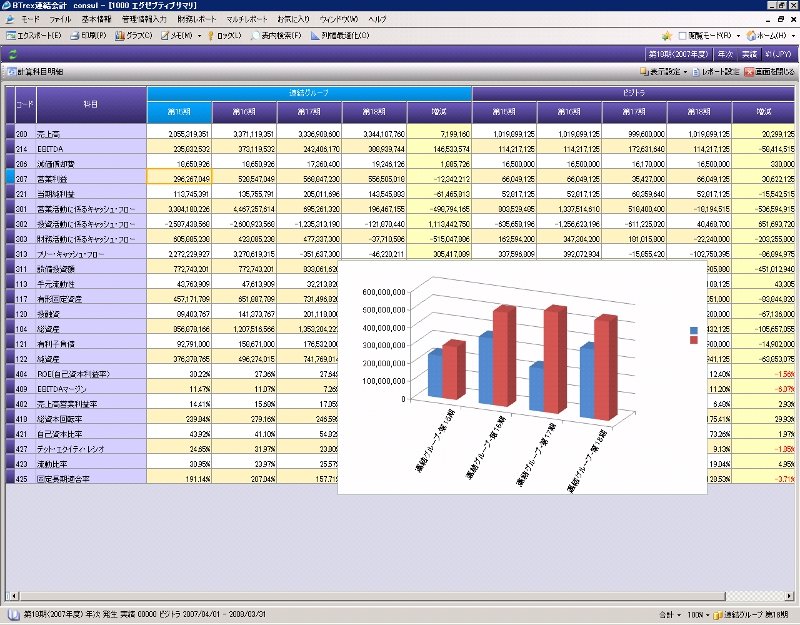Expand the メモ(M) dropdown arrow

(199, 36)
